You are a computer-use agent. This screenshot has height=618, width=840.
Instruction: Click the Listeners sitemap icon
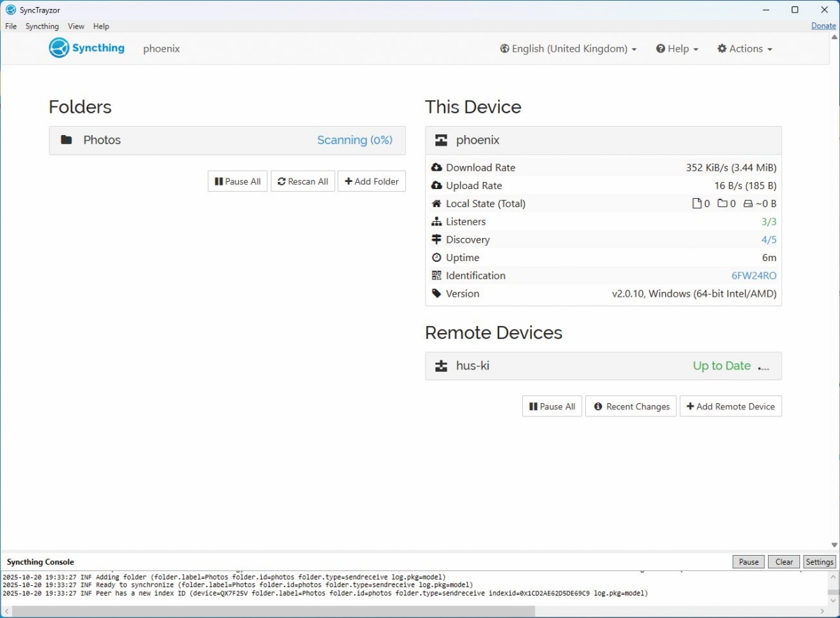coord(437,221)
